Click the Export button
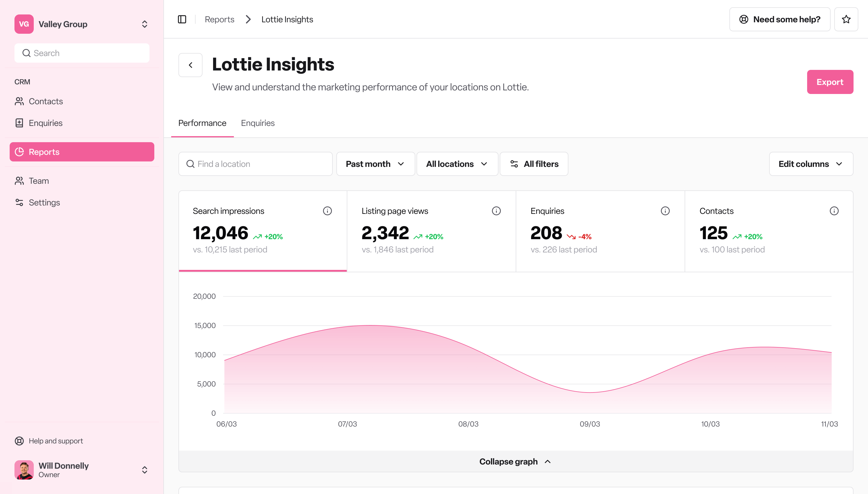 coord(830,82)
